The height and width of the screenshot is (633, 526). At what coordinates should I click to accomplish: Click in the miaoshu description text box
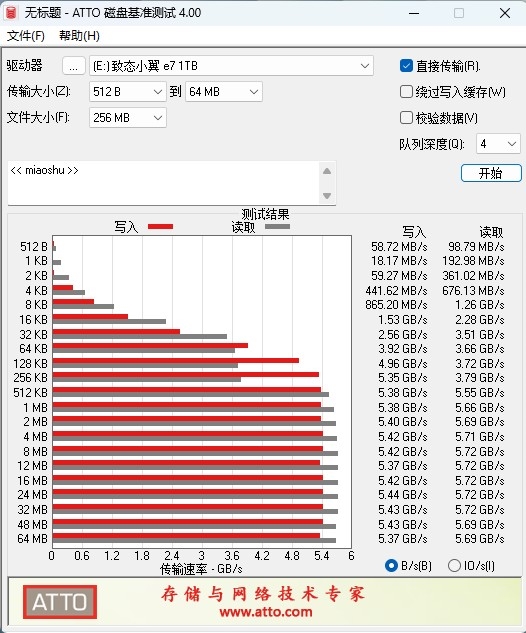pyautogui.click(x=163, y=183)
